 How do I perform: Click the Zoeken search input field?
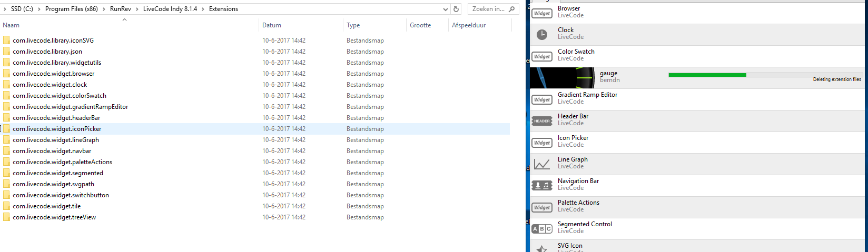(x=488, y=9)
